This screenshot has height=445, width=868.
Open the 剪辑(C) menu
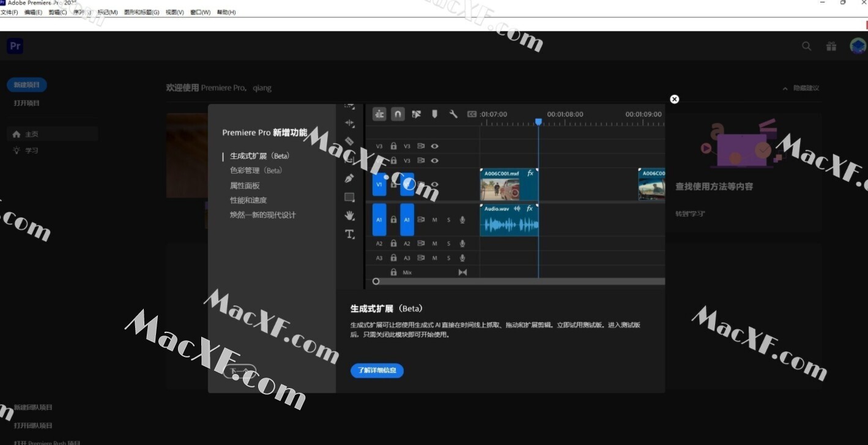[58, 12]
